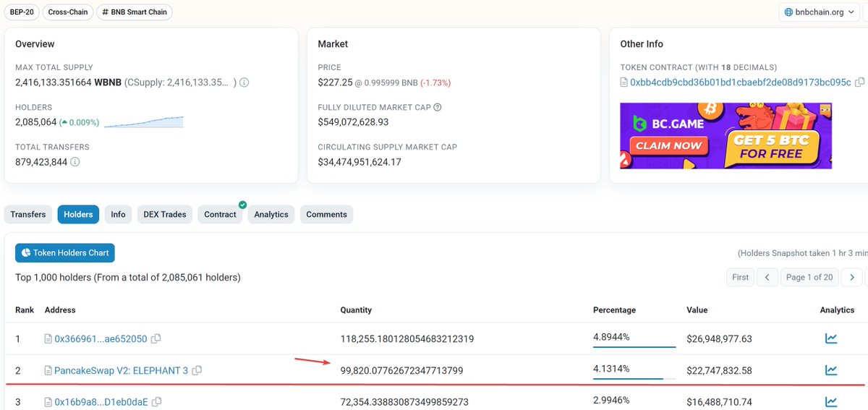Click holders count 2,085,064
Screen dimensions: 868x410
pos(35,122)
